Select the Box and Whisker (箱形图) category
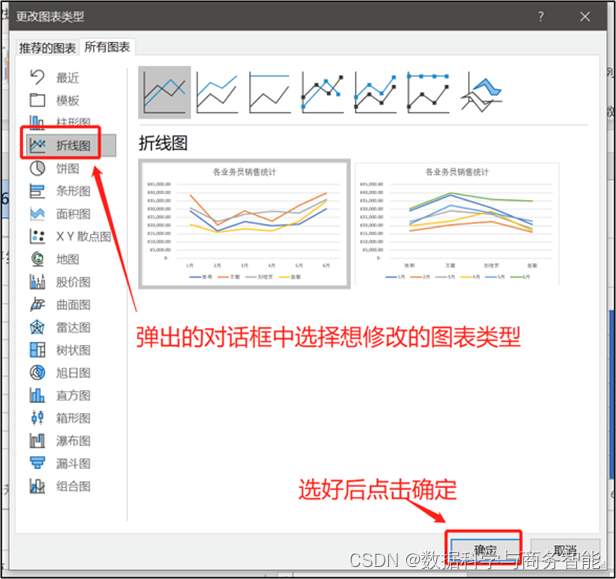Image resolution: width=616 pixels, height=579 pixels. pos(61,418)
